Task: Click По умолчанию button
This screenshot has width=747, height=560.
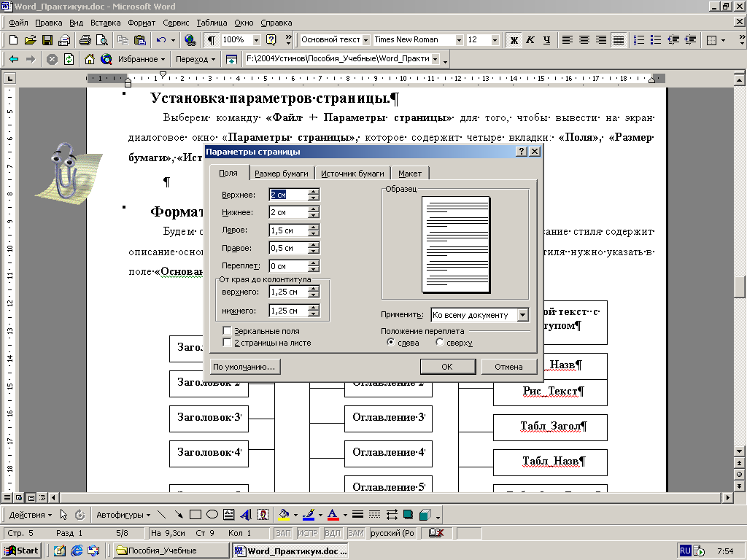Action: pyautogui.click(x=244, y=367)
